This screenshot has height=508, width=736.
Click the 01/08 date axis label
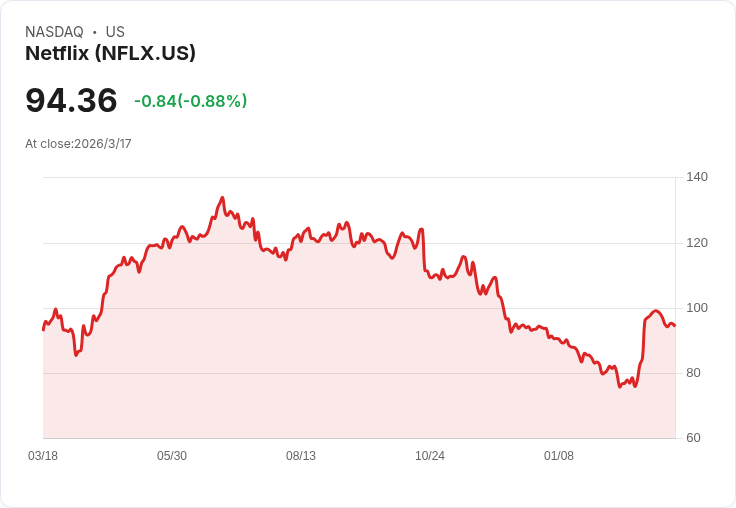click(559, 455)
